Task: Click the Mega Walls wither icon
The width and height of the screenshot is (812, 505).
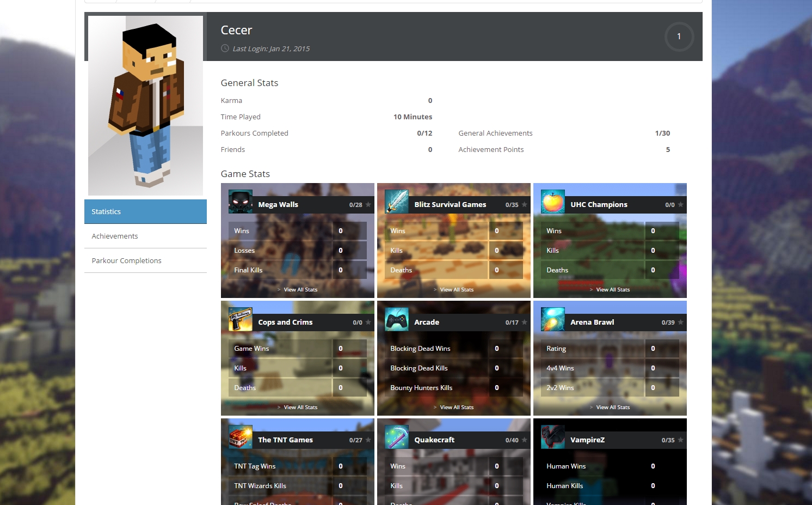Action: pyautogui.click(x=241, y=202)
